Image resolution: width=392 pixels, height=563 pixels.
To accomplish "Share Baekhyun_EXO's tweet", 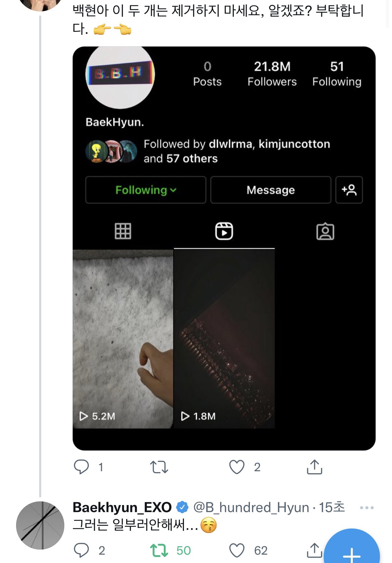I will point(314,550).
